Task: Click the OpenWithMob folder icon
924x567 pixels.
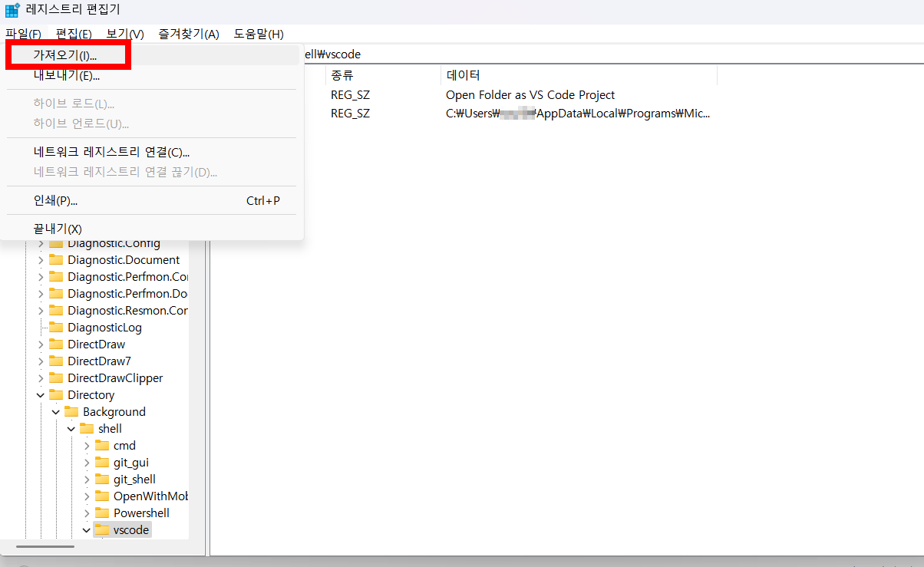Action: (x=102, y=496)
